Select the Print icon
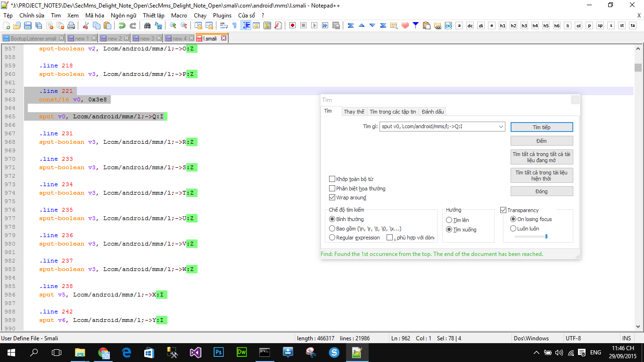 point(70,25)
